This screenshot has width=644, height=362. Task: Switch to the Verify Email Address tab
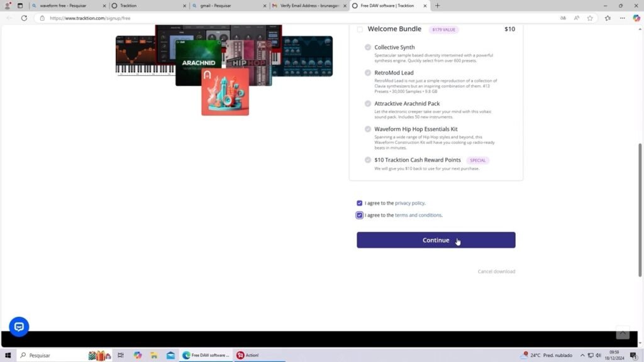pyautogui.click(x=309, y=6)
